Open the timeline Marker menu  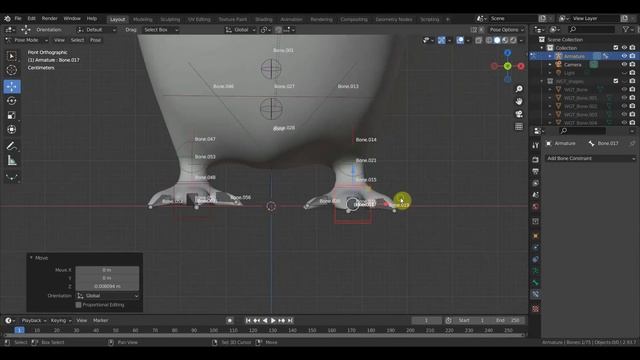click(100, 320)
